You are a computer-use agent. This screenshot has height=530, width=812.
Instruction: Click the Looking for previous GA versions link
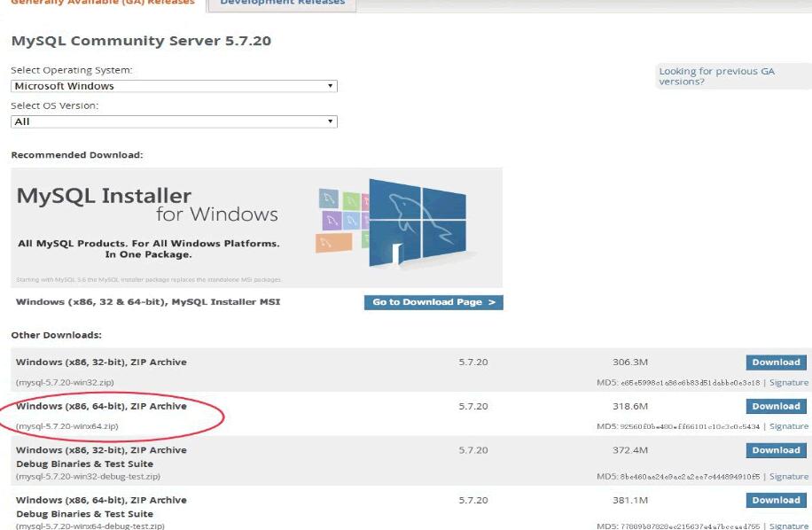[x=716, y=76]
